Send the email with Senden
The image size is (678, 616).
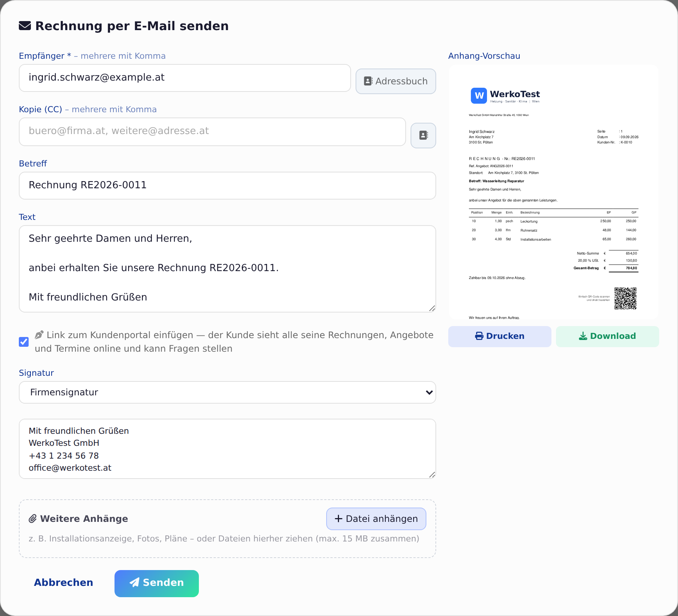tap(157, 583)
